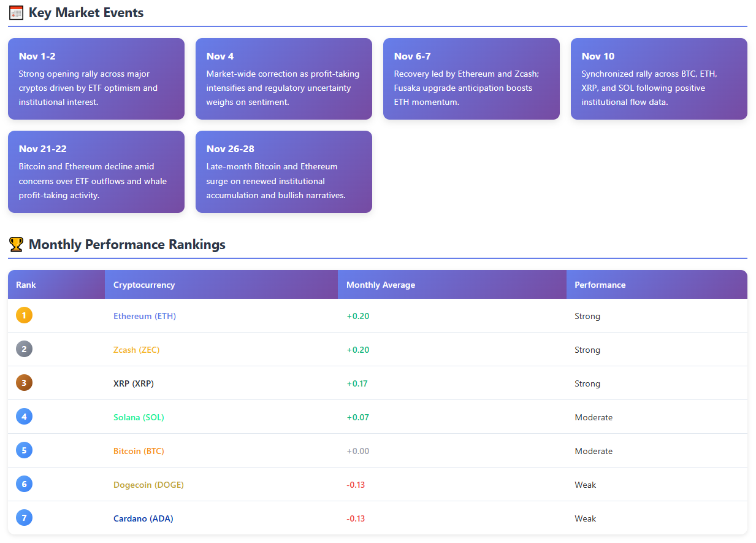Image resolution: width=756 pixels, height=543 pixels.
Task: Click the Cryptocurrency column header
Action: coord(221,285)
